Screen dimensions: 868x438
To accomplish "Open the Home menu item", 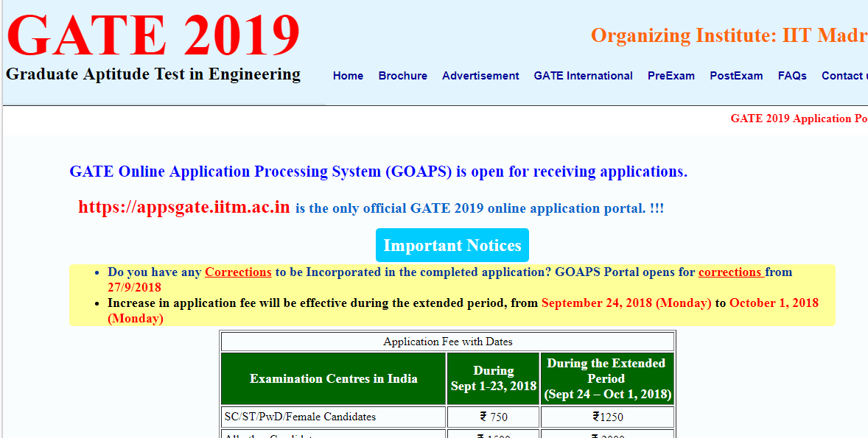I will click(x=348, y=76).
